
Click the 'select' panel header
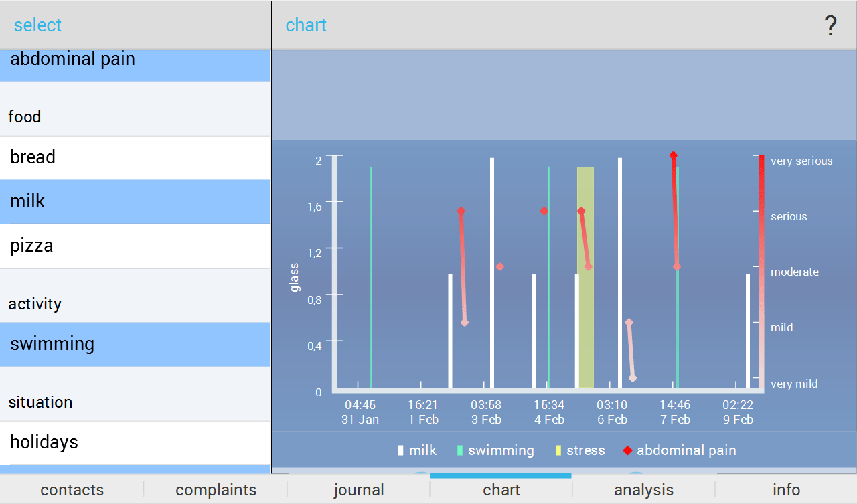click(37, 25)
